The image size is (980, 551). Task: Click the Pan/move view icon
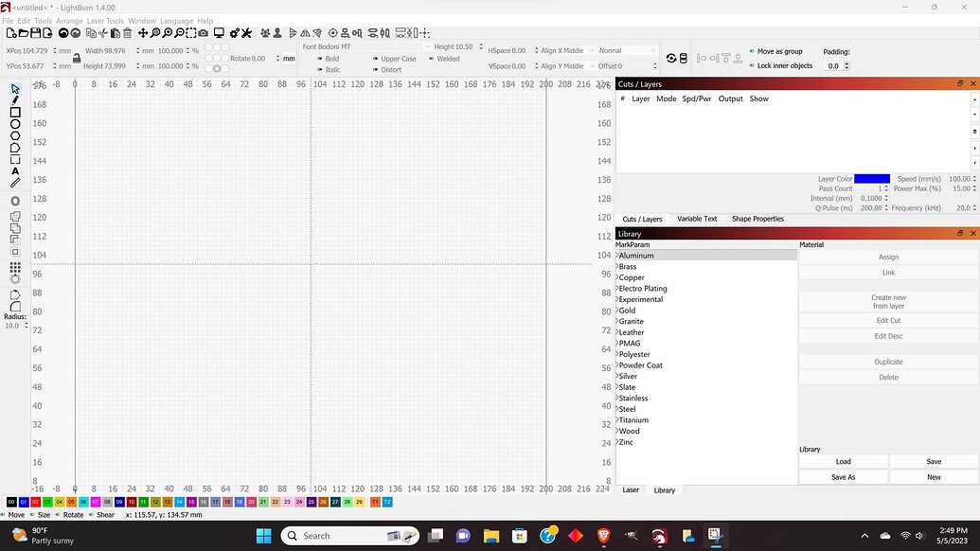point(143,33)
